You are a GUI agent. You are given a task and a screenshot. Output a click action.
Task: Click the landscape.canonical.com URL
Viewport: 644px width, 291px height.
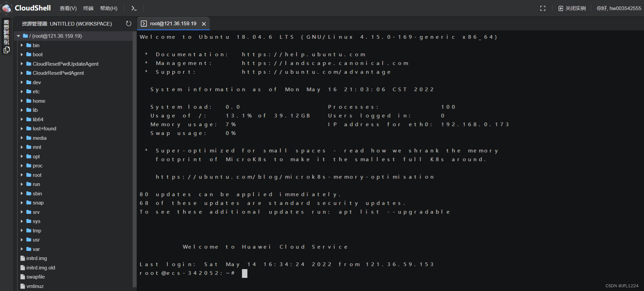[325, 63]
